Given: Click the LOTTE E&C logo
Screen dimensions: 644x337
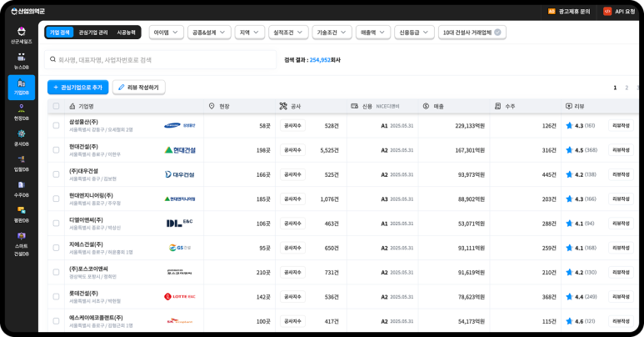Looking at the screenshot, I should pos(180,296).
